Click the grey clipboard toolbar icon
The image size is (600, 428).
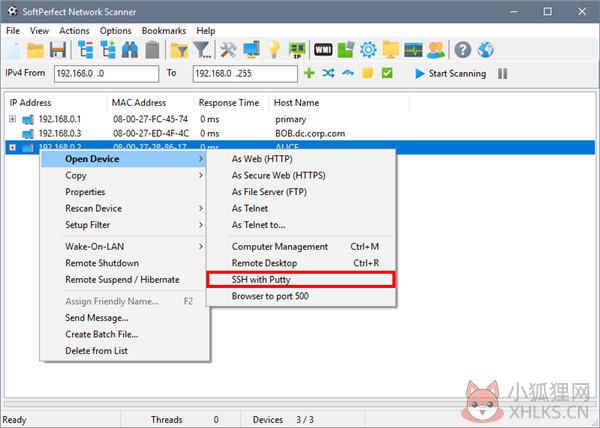[x=152, y=50]
